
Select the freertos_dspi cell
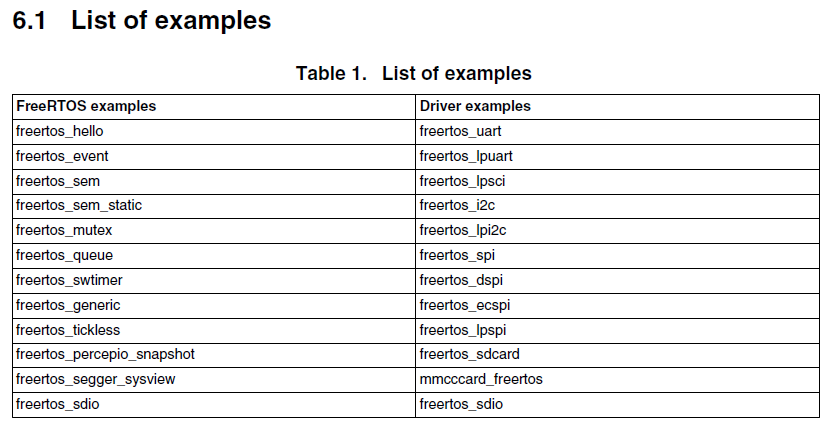click(x=459, y=280)
